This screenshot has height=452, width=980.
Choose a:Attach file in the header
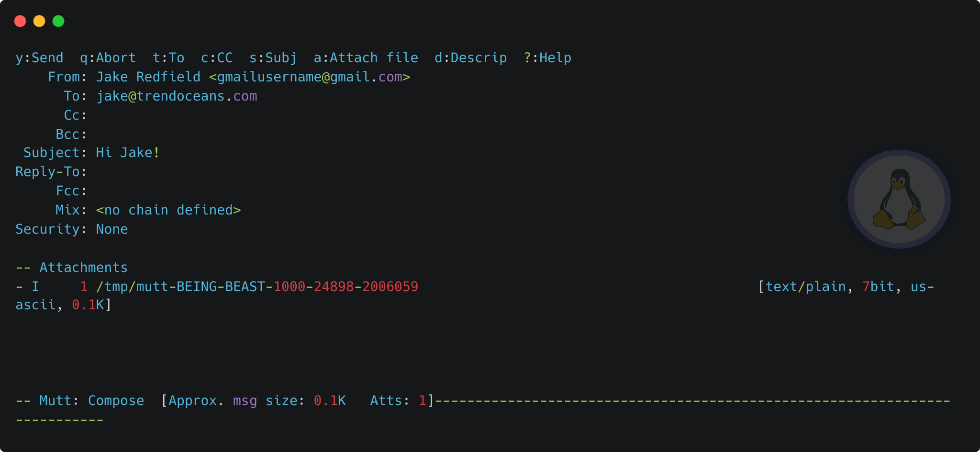tap(366, 58)
